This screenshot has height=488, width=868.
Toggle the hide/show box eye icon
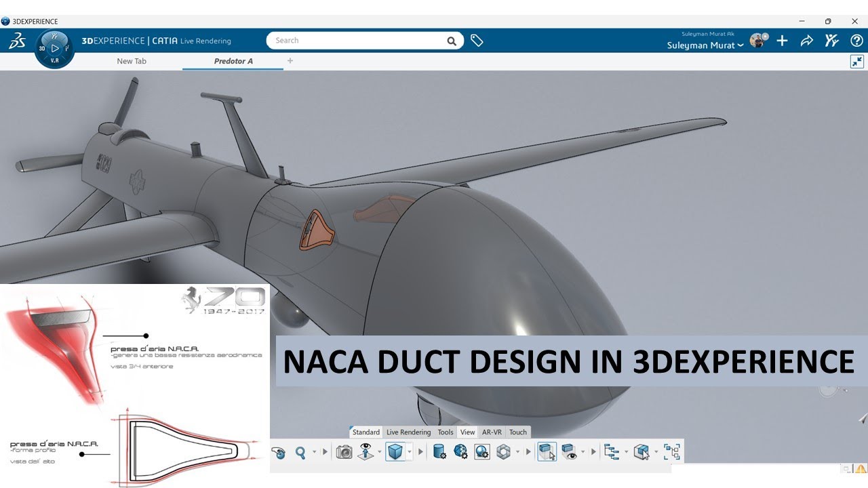tap(569, 452)
